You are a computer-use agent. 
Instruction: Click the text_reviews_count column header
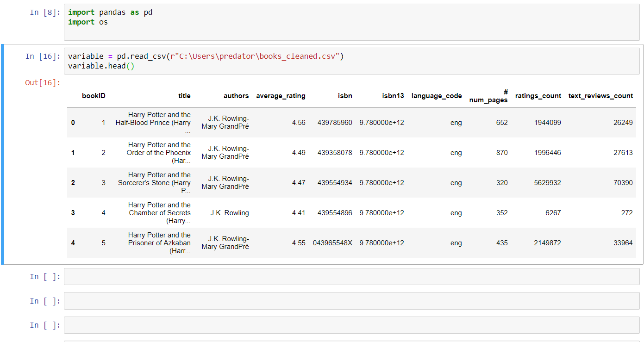[x=600, y=96]
